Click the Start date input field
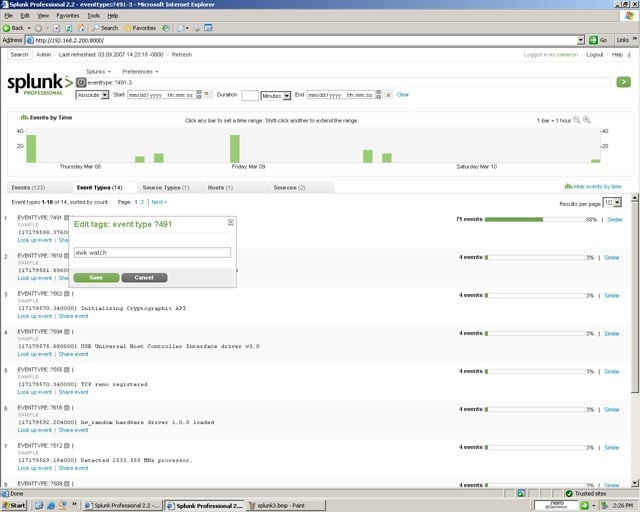Screen dimensions: 640x512 click(162, 95)
